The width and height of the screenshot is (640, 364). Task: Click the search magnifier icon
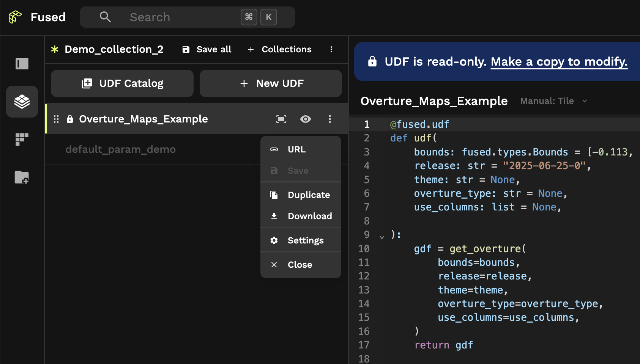(105, 17)
